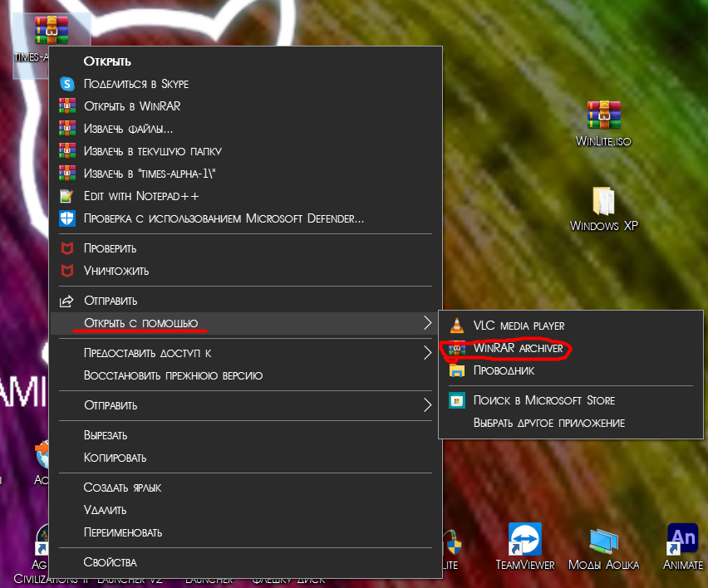Viewport: 708px width, 588px height.
Task: Choose 'Переименовать' in context menu
Action: 246,532
